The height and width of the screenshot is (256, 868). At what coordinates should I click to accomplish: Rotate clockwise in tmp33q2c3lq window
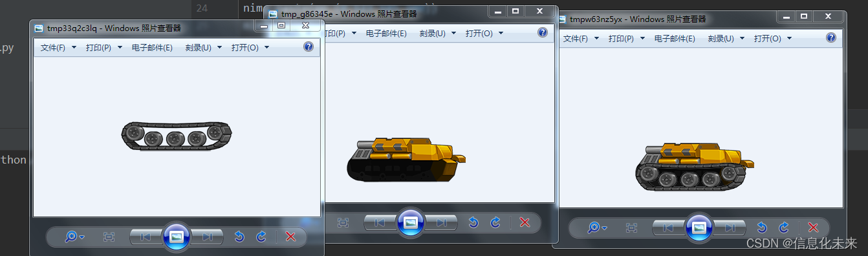pyautogui.click(x=261, y=237)
